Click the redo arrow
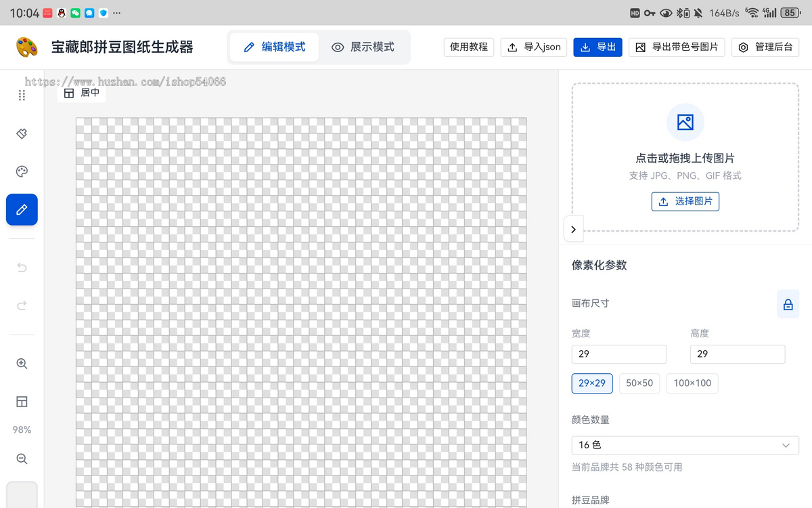The width and height of the screenshot is (812, 508). pos(22,305)
